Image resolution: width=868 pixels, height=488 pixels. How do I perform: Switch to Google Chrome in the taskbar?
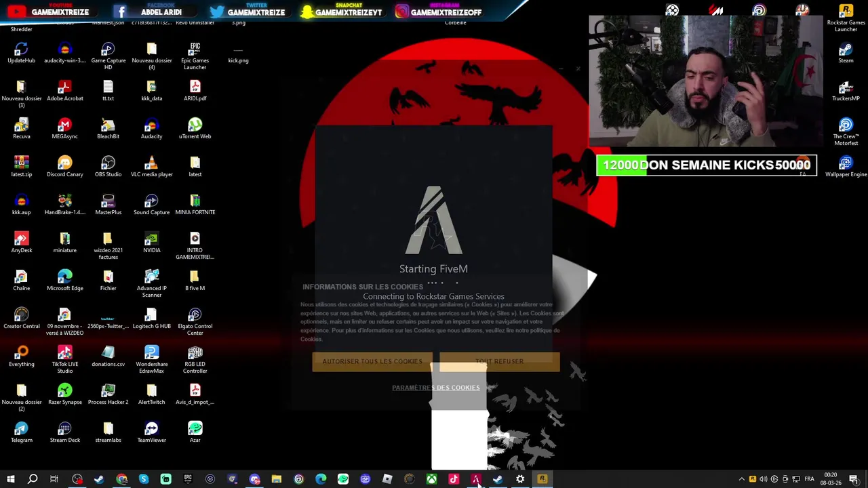point(121,479)
